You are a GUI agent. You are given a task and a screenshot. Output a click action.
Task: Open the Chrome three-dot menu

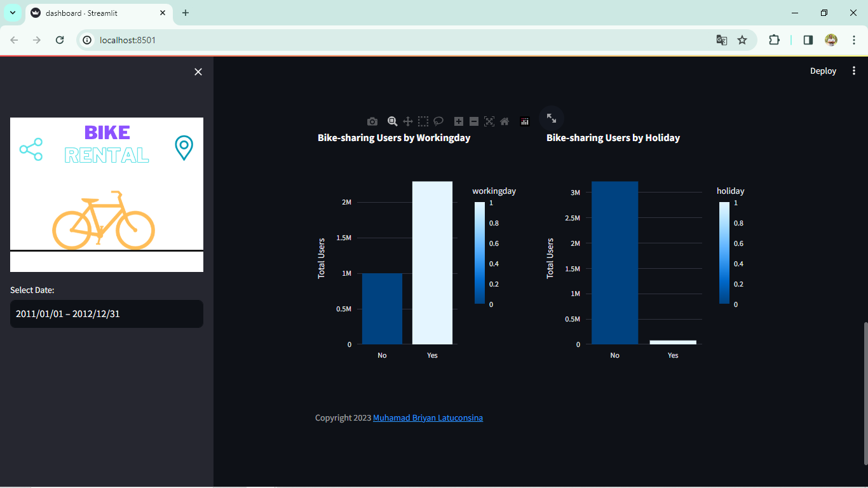click(x=854, y=40)
